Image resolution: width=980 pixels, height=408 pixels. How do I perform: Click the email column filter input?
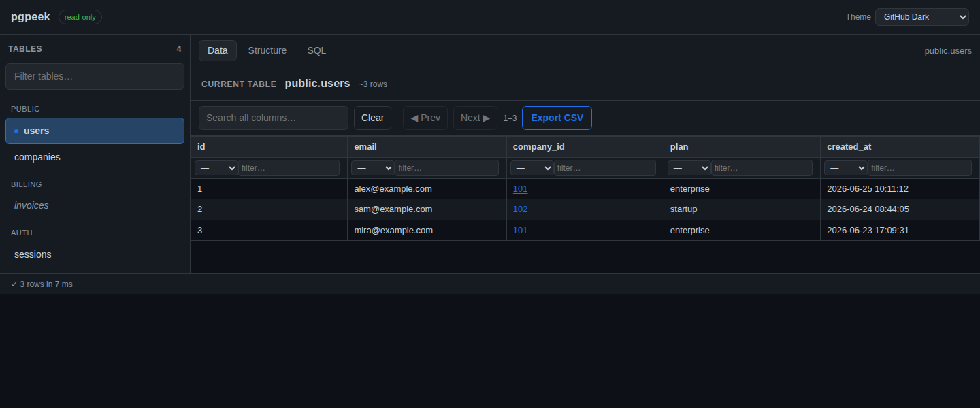pos(446,168)
